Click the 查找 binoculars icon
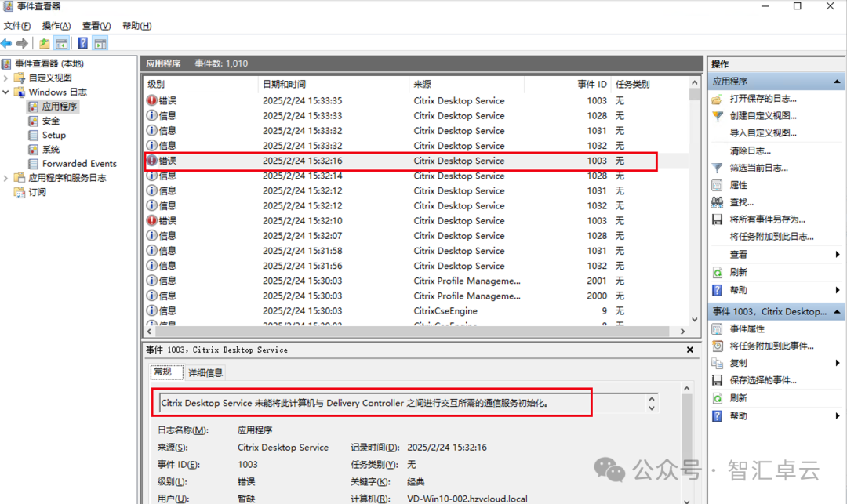The image size is (847, 504). [x=718, y=202]
